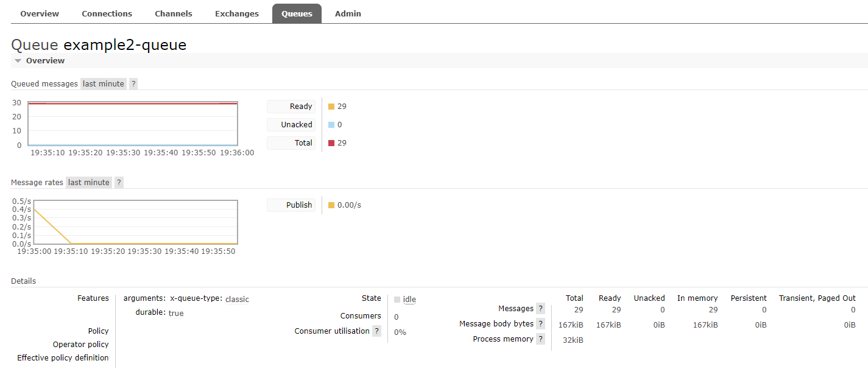Open the Exchanges tab
Image resolution: width=868 pixels, height=369 pixels.
(x=236, y=13)
